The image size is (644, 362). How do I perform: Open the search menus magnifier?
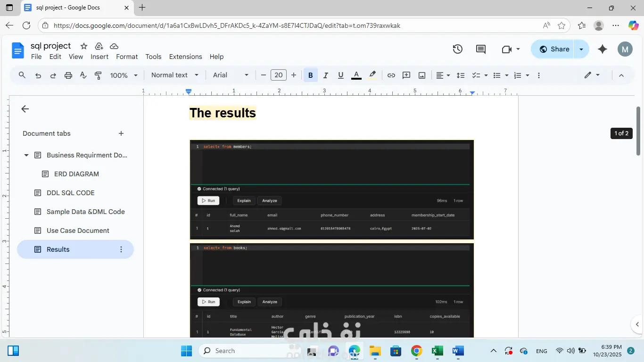click(22, 75)
